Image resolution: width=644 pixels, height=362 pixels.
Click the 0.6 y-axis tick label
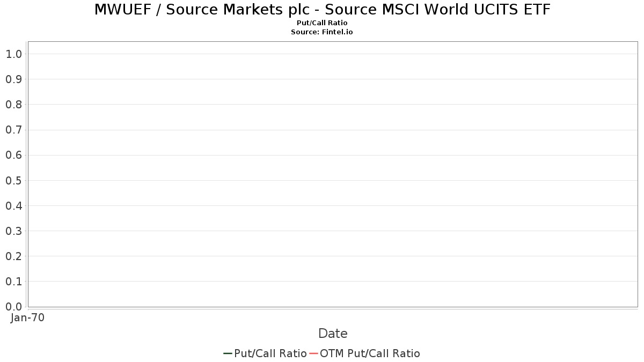pyautogui.click(x=13, y=156)
